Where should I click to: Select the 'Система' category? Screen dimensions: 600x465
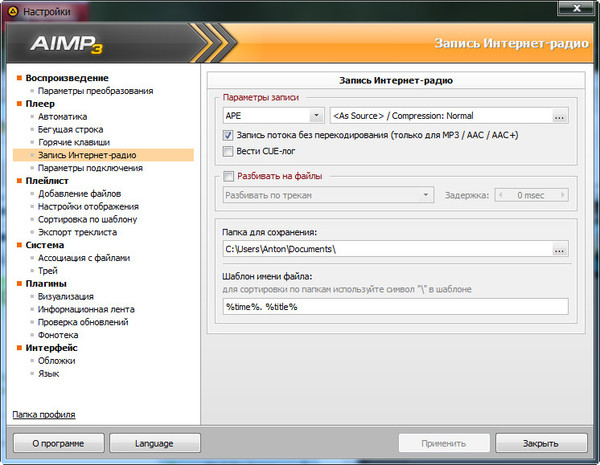(44, 245)
